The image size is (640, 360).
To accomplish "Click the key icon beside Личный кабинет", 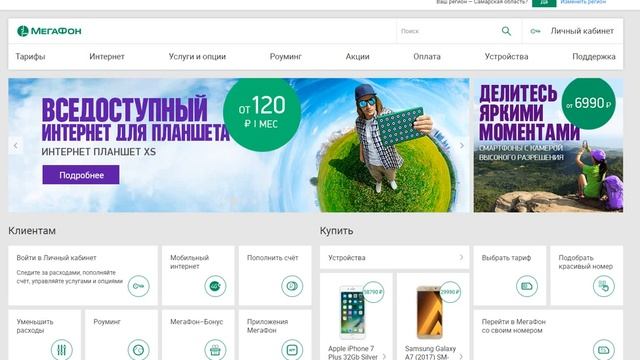I will click(x=535, y=31).
